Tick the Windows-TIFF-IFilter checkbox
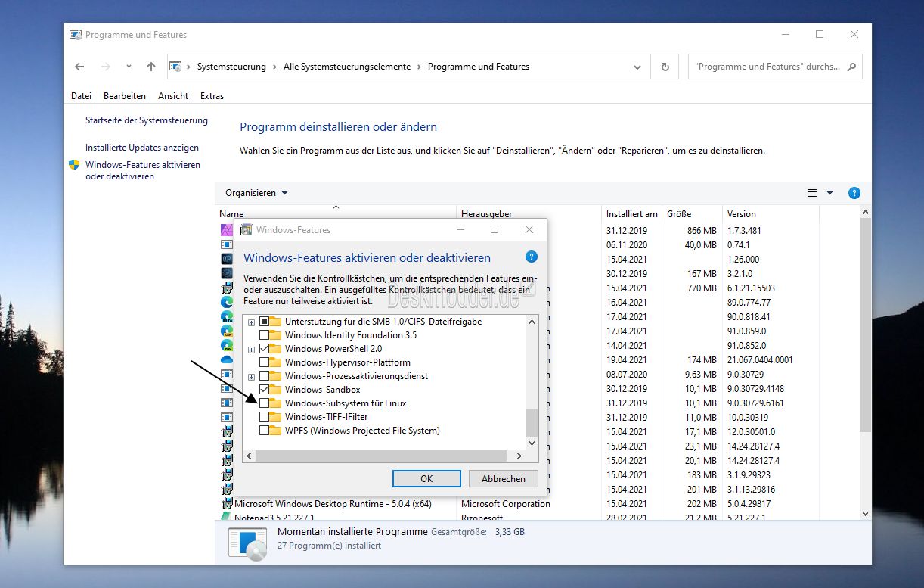Image resolution: width=924 pixels, height=588 pixels. tap(264, 417)
